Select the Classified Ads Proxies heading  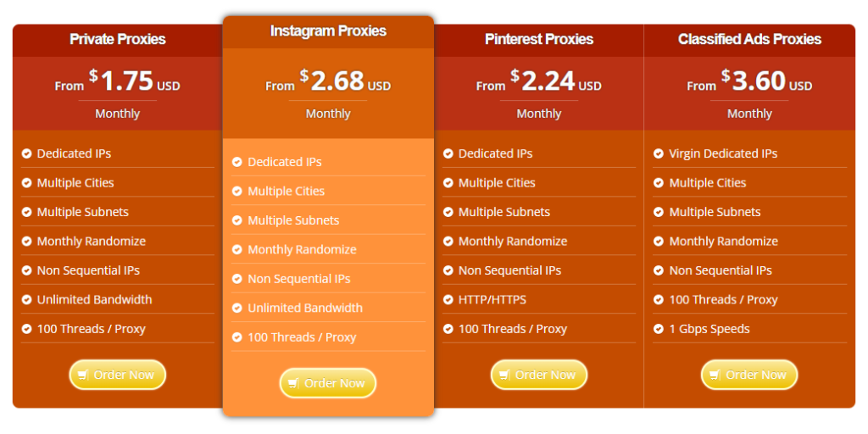pyautogui.click(x=749, y=39)
